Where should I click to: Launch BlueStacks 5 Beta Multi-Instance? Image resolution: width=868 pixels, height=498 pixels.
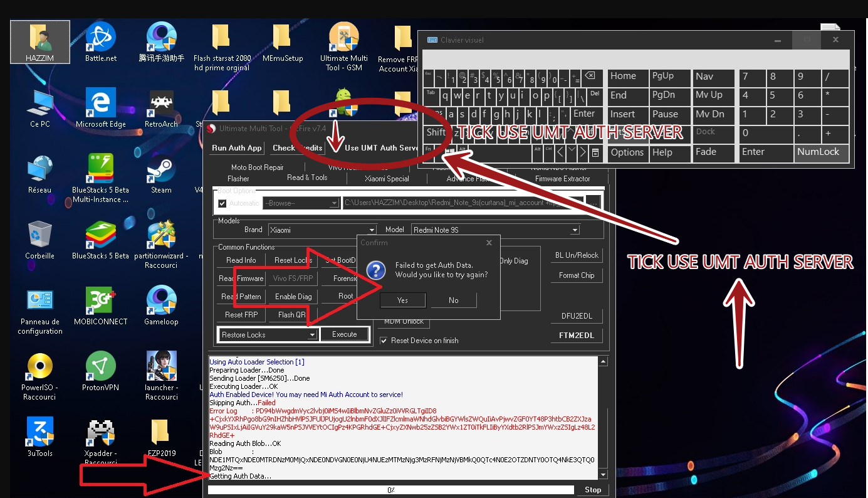[x=101, y=179]
